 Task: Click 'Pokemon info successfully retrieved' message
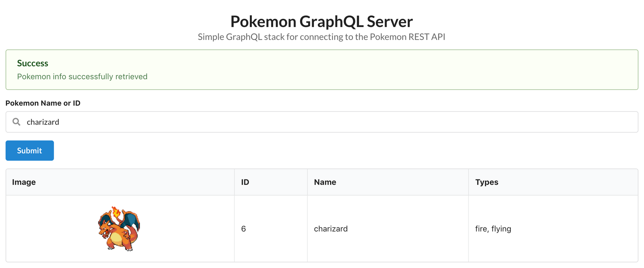(82, 77)
